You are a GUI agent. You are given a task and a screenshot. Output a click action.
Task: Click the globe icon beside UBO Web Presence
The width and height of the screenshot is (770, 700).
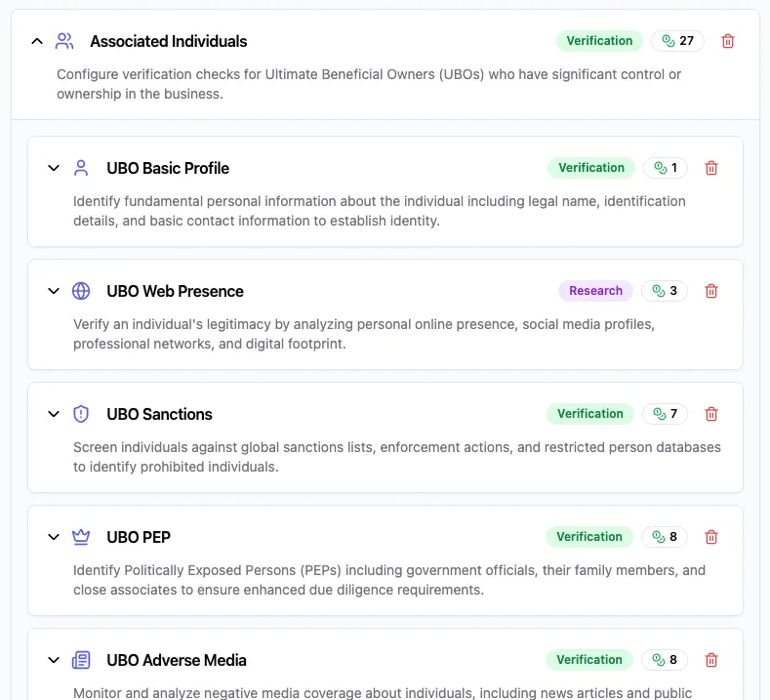coord(81,291)
